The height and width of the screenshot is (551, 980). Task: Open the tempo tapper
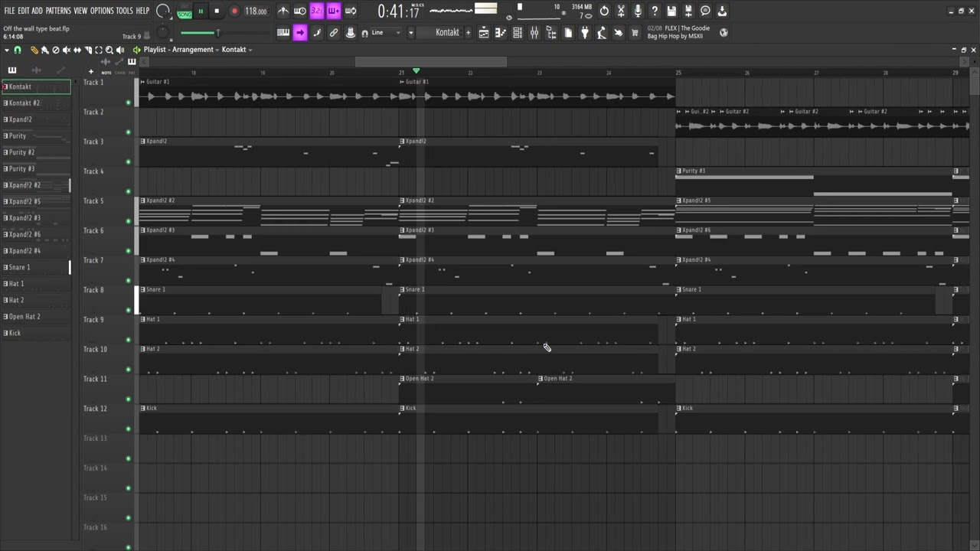click(602, 33)
